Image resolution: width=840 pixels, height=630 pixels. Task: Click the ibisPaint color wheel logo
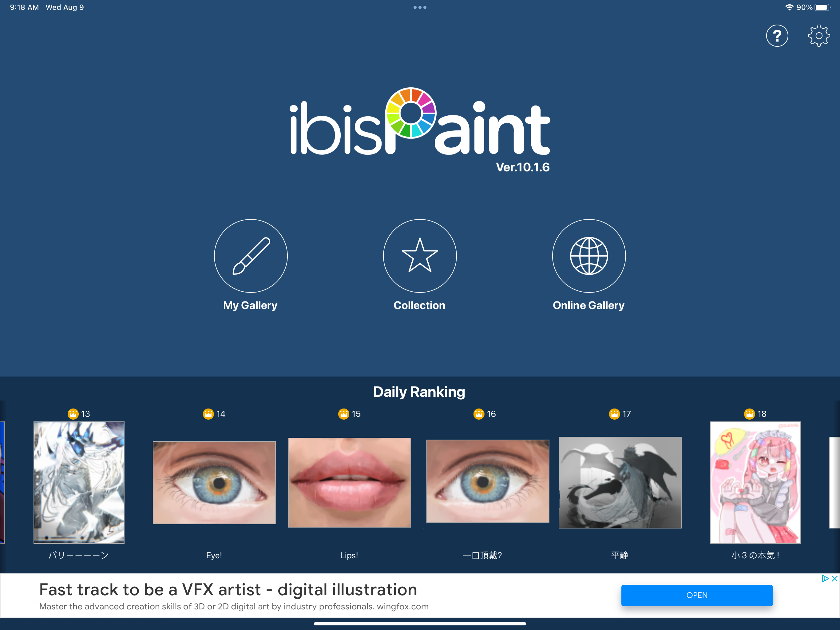click(x=411, y=113)
